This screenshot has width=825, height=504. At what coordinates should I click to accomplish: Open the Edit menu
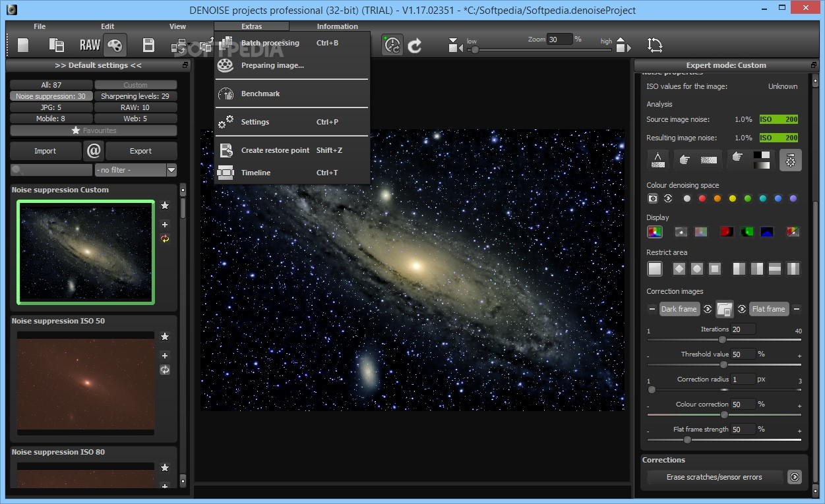pos(107,26)
